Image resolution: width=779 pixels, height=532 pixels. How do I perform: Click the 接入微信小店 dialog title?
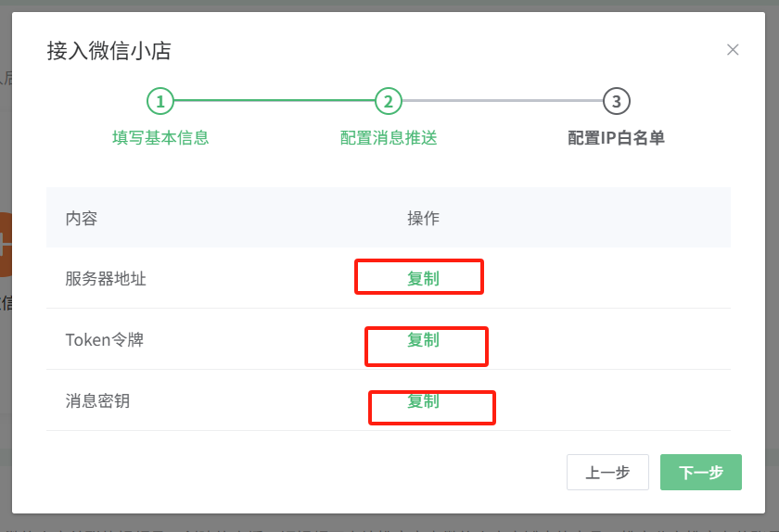(x=109, y=51)
